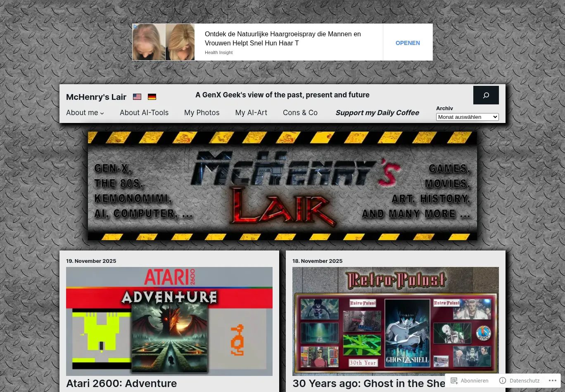Viewport: 565px width, 392px height.
Task: Click the Ghost in the Shell post thumbnail
Action: (395, 321)
